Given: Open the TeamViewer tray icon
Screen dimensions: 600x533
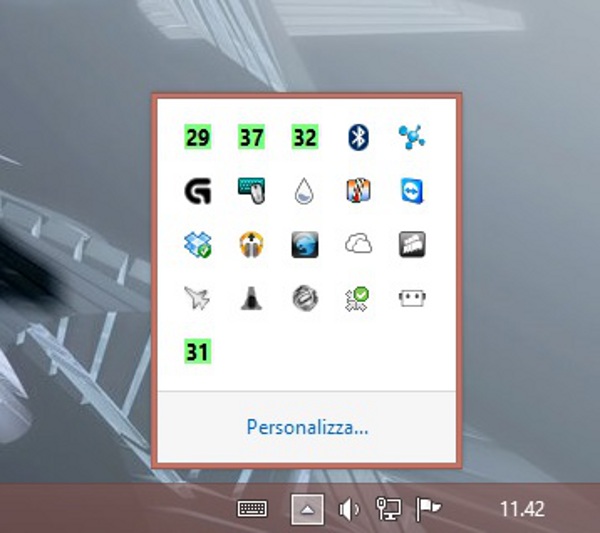Looking at the screenshot, I should (412, 191).
